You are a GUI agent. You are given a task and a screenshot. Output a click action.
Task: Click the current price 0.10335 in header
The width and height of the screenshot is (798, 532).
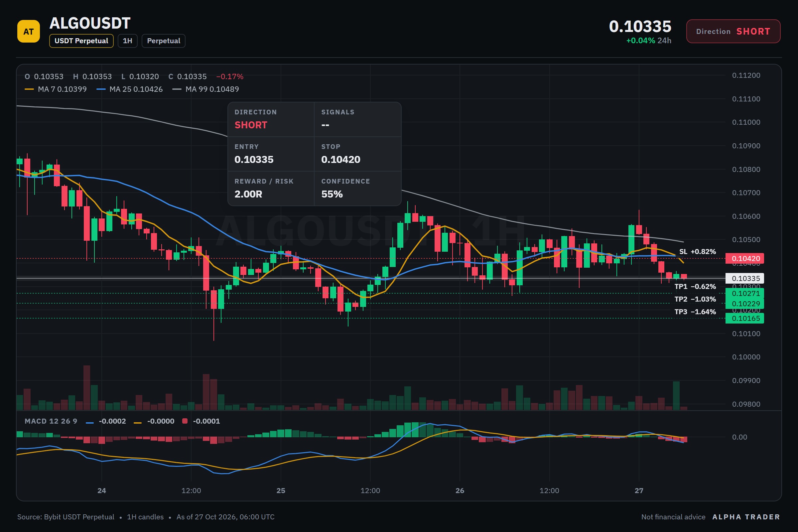tap(640, 26)
